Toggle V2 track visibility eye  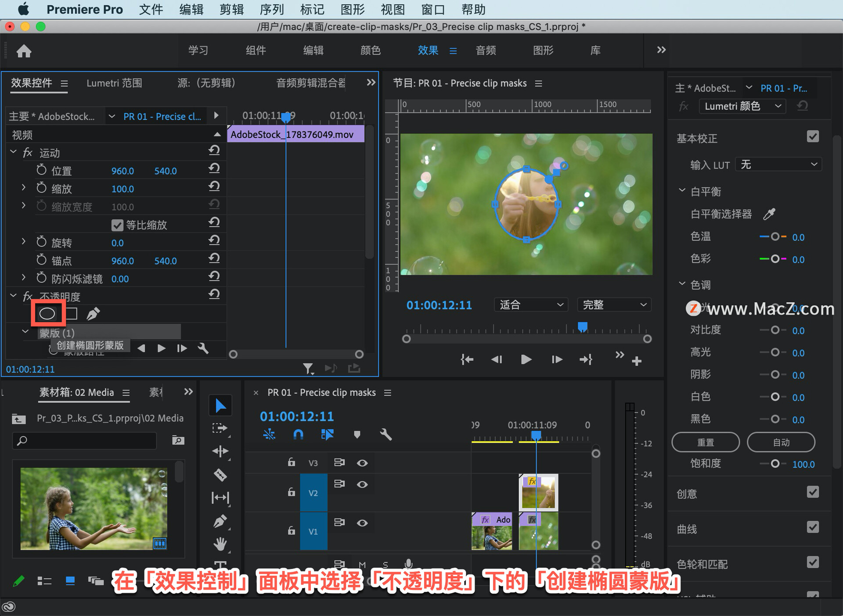click(362, 484)
